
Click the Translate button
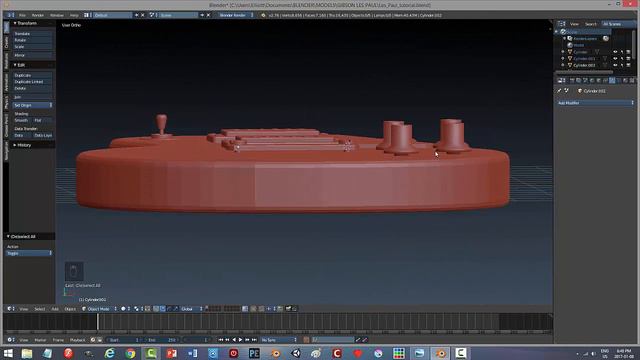point(32,34)
